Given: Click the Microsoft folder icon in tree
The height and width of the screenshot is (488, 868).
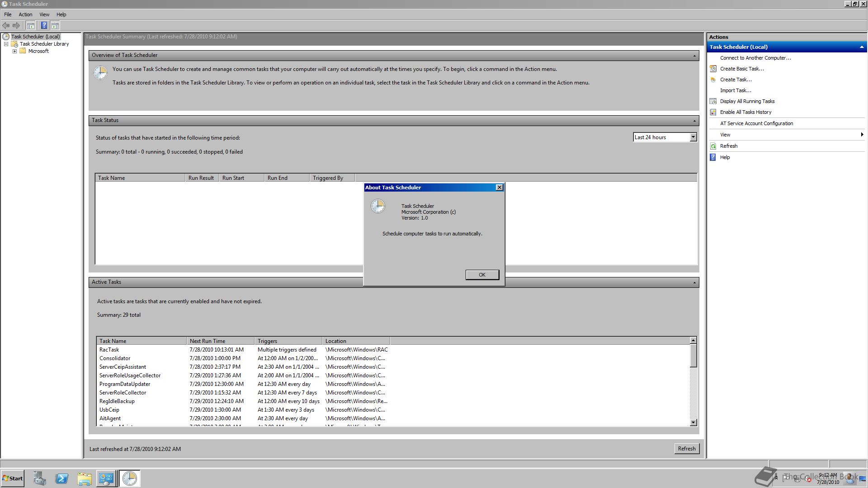Looking at the screenshot, I should click(x=23, y=51).
